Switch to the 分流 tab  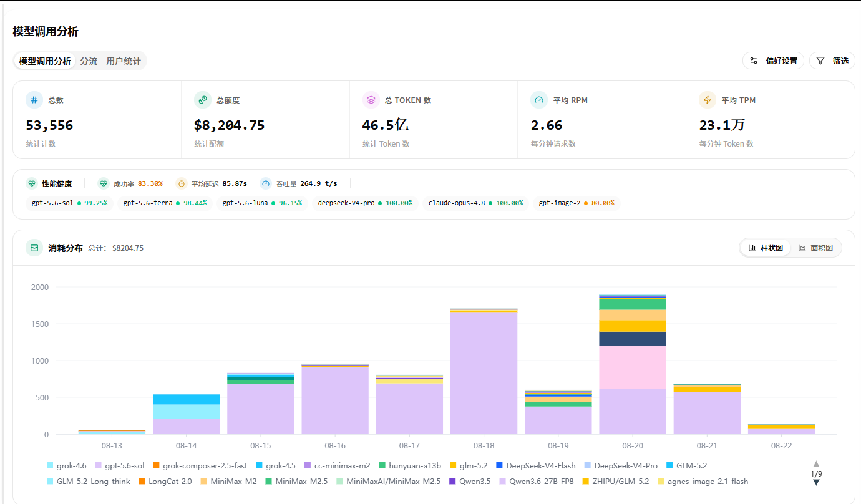[x=89, y=61]
